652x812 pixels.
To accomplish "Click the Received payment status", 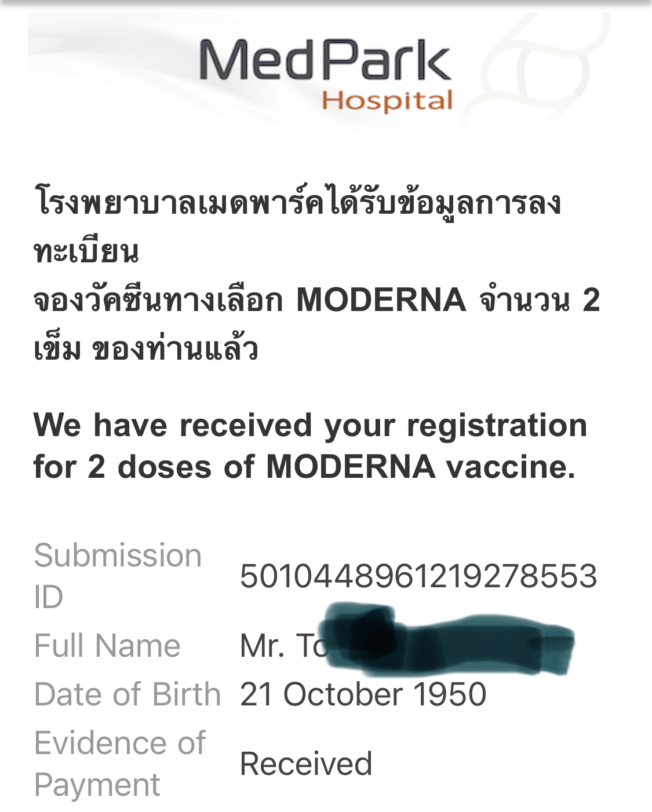I will tap(305, 763).
